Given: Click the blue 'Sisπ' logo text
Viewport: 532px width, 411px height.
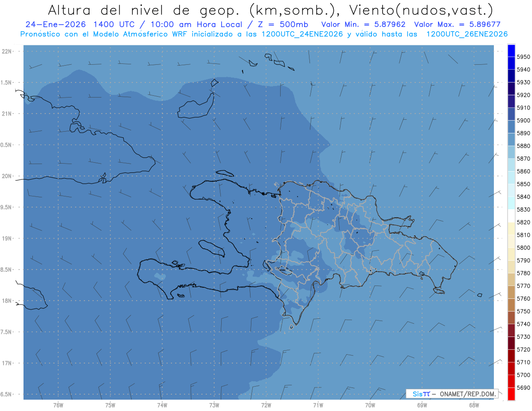Looking at the screenshot, I should [x=421, y=393].
